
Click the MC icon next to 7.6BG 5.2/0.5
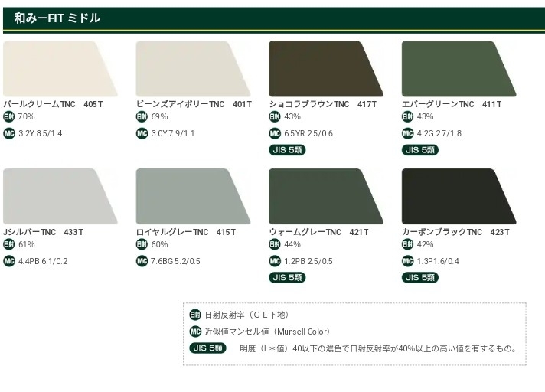coord(142,261)
